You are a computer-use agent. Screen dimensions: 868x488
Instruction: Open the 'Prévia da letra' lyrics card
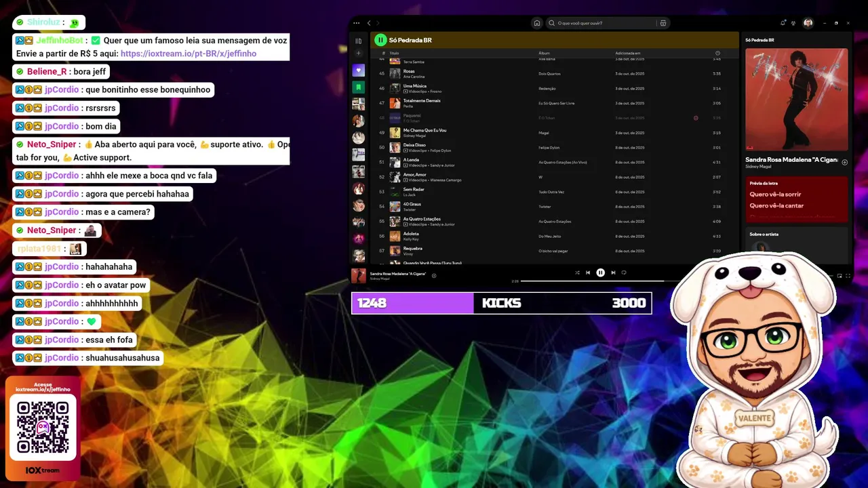(x=797, y=200)
